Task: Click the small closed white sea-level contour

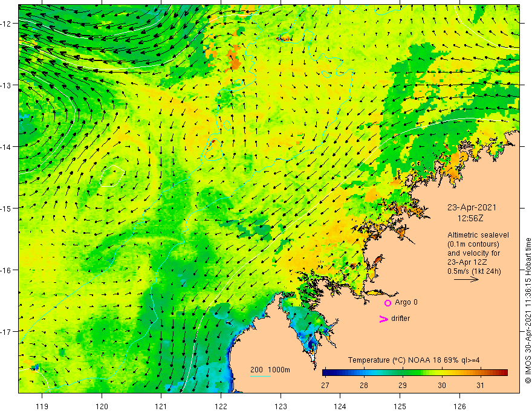Action: pyautogui.click(x=112, y=176)
